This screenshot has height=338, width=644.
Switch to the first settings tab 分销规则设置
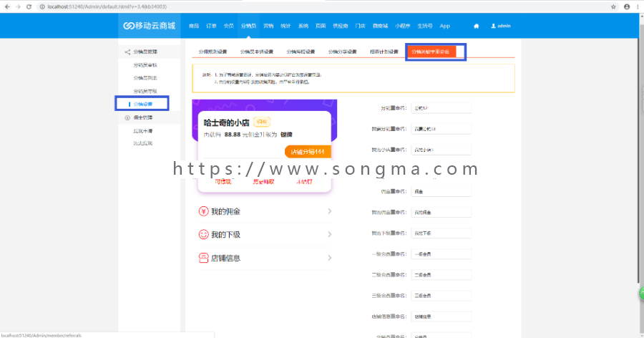213,52
